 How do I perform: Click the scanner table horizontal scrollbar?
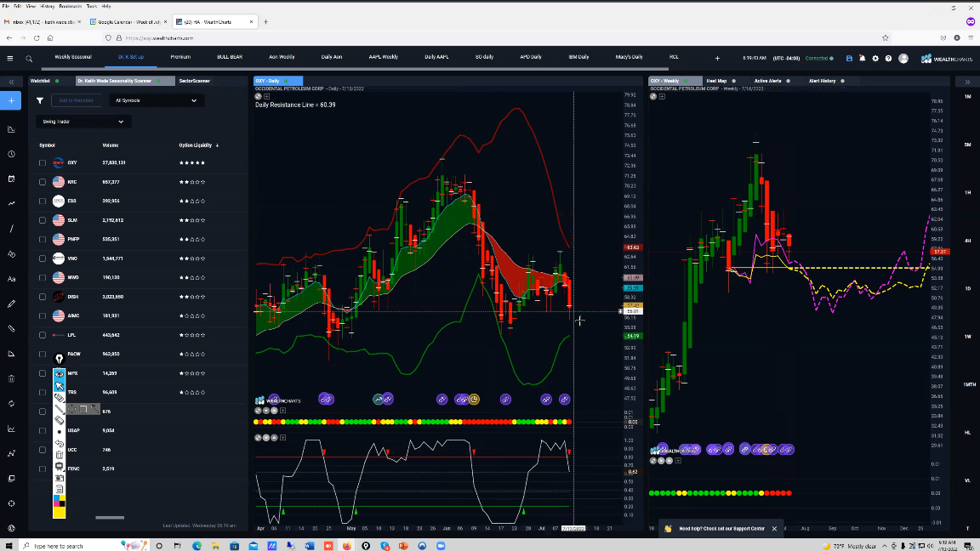pyautogui.click(x=110, y=517)
